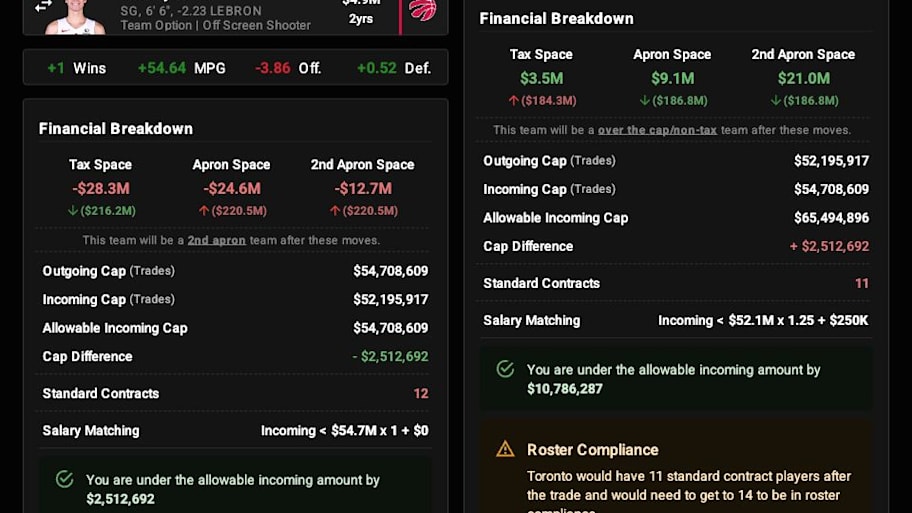This screenshot has width=912, height=513.
Task: Click the player headshot thumbnail
Action: pos(75,17)
